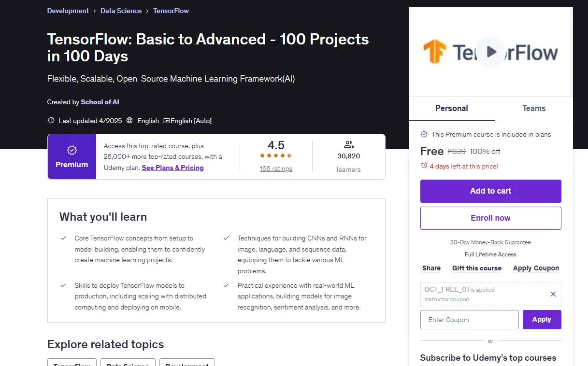The image size is (588, 366).
Task: Switch to the Teams tab
Action: coord(534,109)
